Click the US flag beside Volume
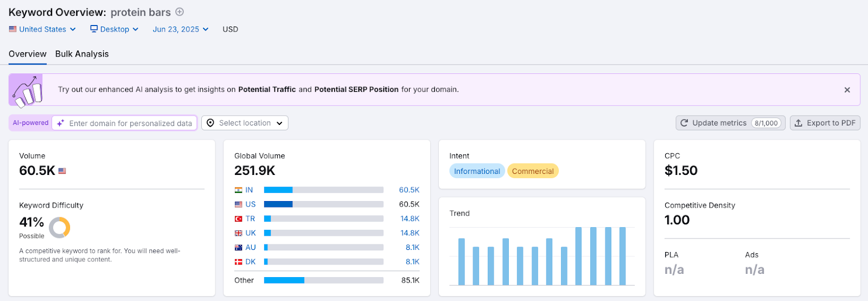Image resolution: width=868 pixels, height=301 pixels. coord(62,171)
